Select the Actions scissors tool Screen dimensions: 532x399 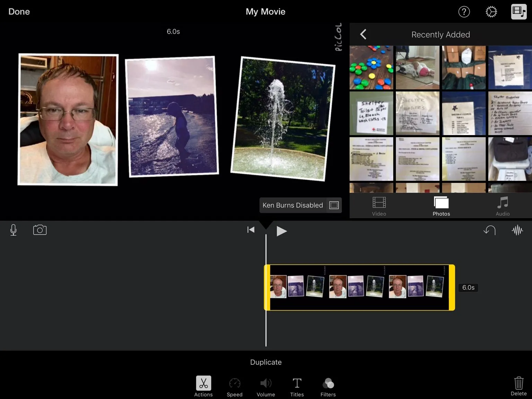203,386
